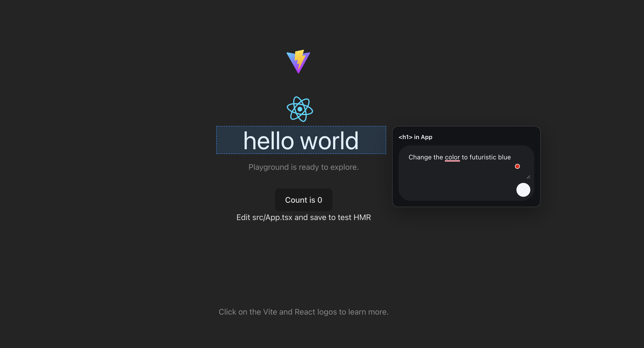Click the Playground is ready to explore text
The image size is (644, 348).
pyautogui.click(x=303, y=167)
